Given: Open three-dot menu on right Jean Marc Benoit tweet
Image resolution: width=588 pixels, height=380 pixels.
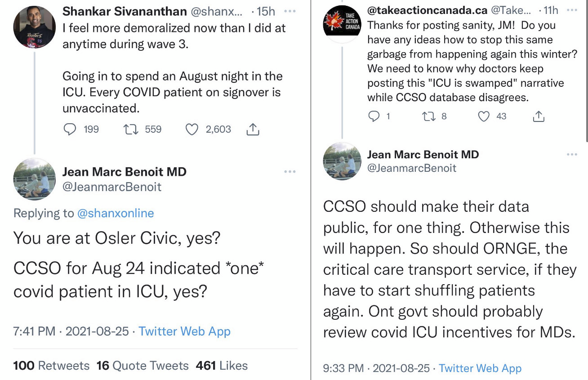Looking at the screenshot, I should tap(572, 154).
